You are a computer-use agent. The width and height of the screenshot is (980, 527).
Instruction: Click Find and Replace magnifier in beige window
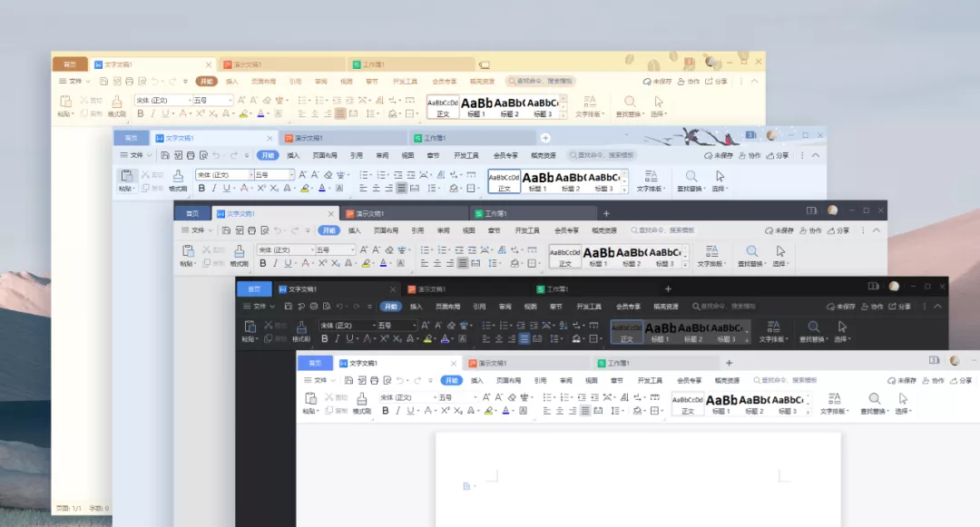(630, 102)
